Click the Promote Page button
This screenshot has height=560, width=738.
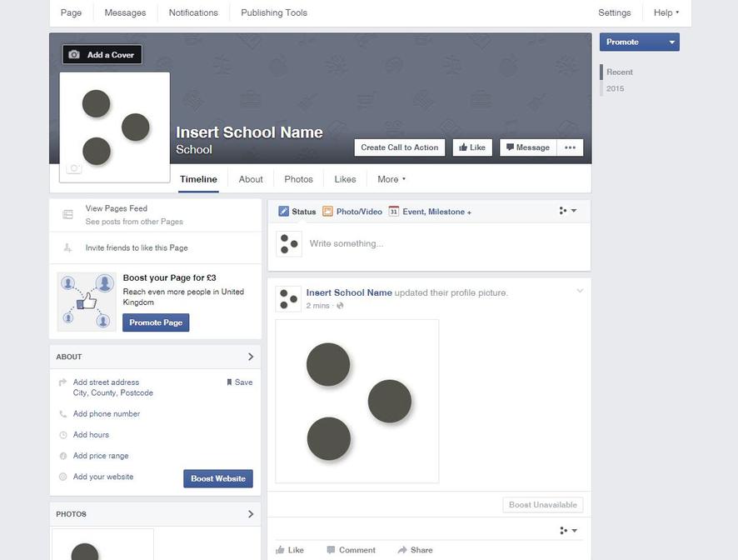(156, 322)
